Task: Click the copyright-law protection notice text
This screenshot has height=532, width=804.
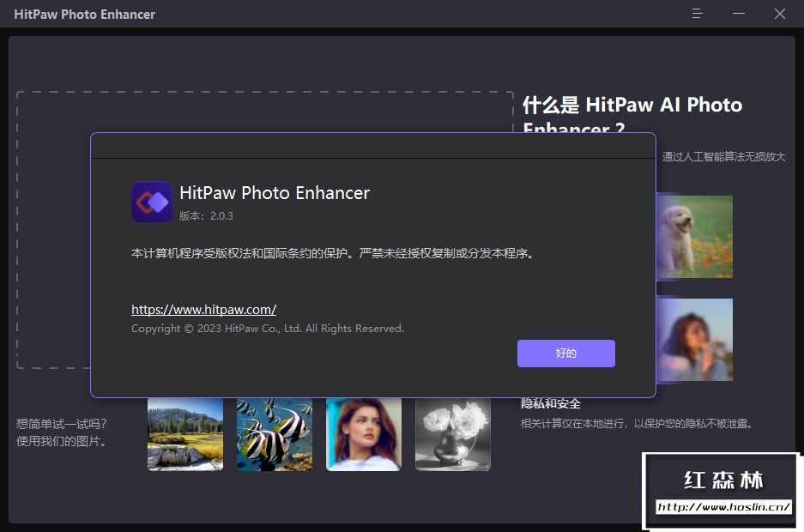Action: pos(333,253)
